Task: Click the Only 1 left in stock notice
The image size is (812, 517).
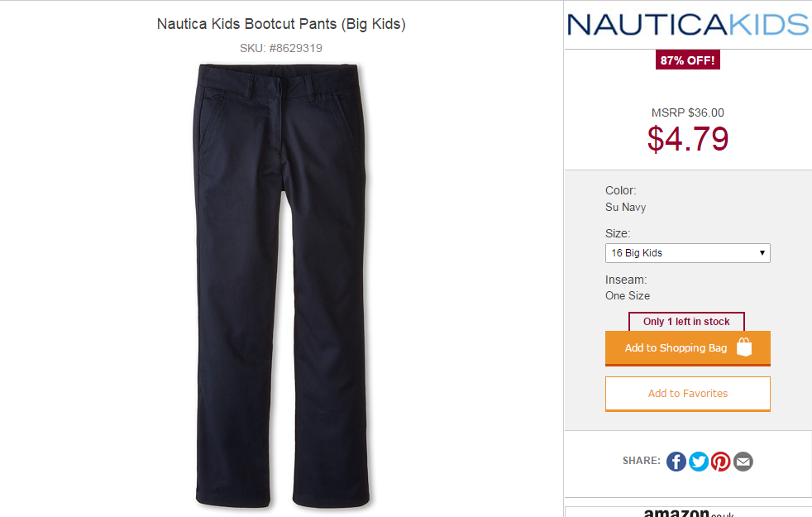Action: click(686, 321)
